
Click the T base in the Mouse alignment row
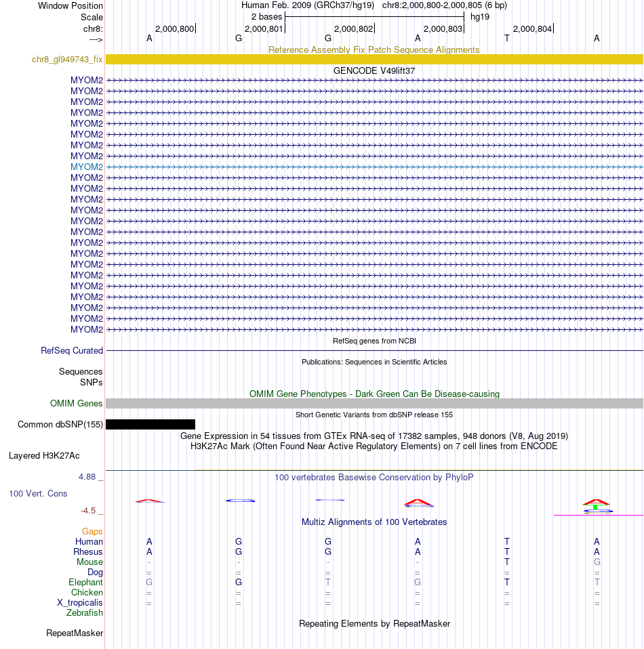[507, 562]
